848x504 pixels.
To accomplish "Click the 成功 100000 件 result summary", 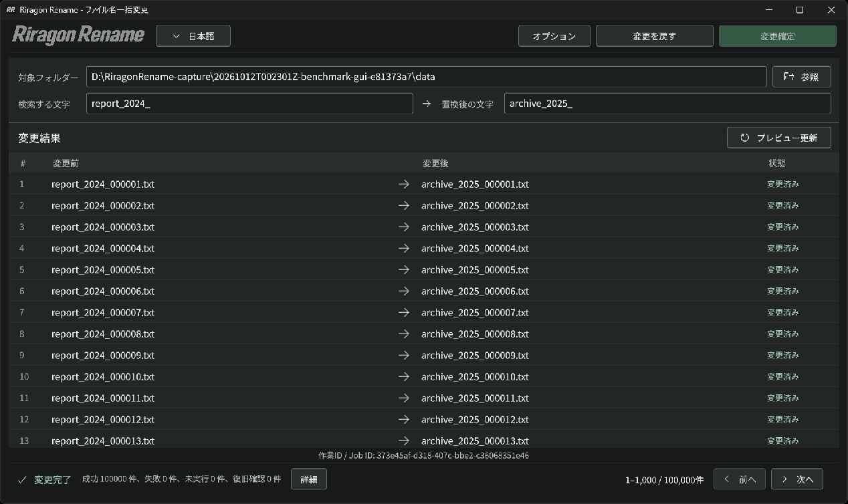I will tap(181, 479).
